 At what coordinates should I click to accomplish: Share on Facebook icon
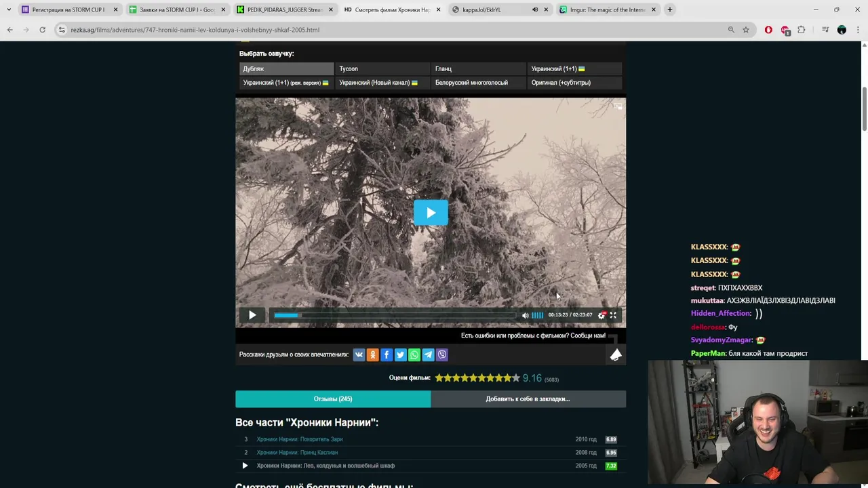[387, 354]
